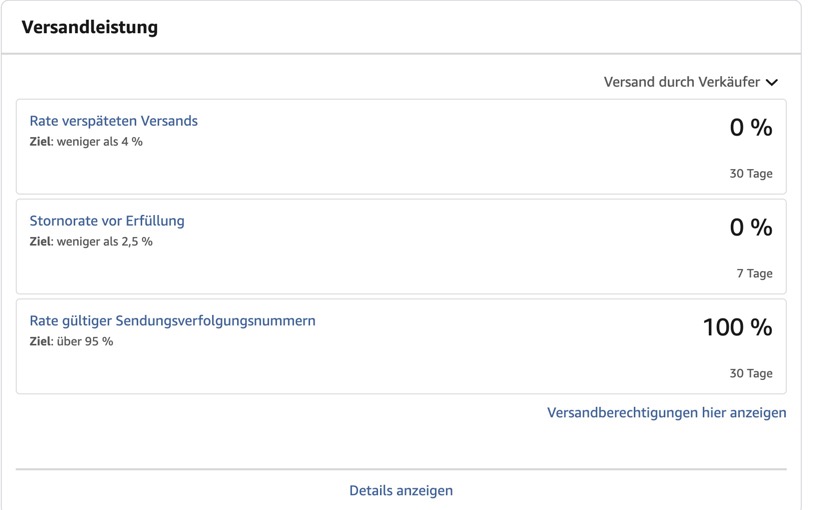Open the Versand durch Verkäufer dropdown
This screenshot has height=510, width=815.
coord(691,82)
